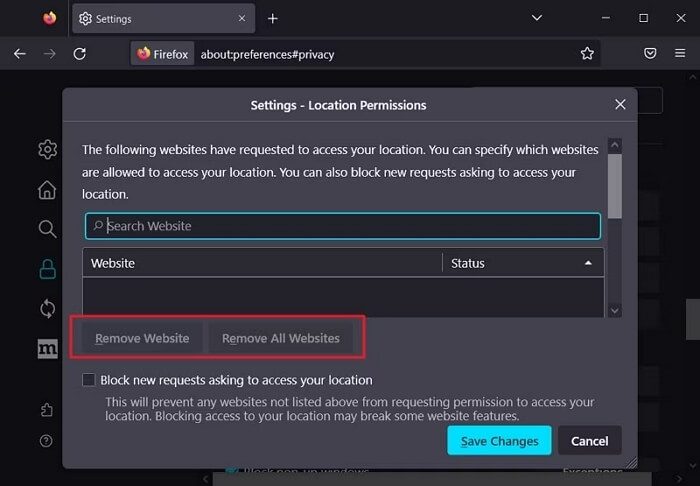Open General settings gear in sidebar

click(x=47, y=150)
